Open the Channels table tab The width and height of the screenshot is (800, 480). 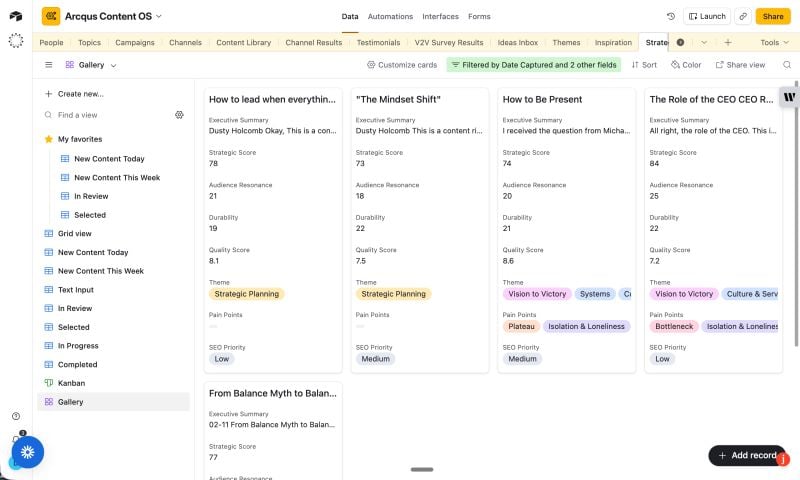[185, 42]
